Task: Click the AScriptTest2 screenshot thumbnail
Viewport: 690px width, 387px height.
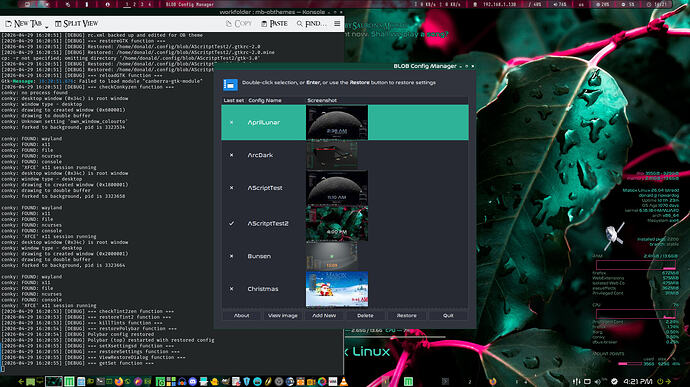Action: (x=337, y=223)
